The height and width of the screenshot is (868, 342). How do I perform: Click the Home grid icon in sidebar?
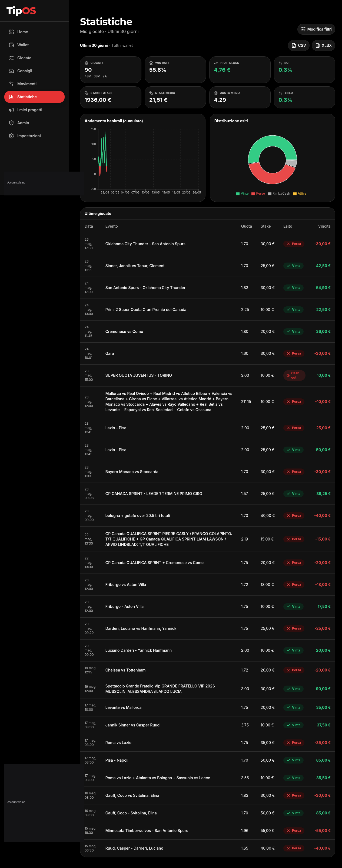click(11, 32)
